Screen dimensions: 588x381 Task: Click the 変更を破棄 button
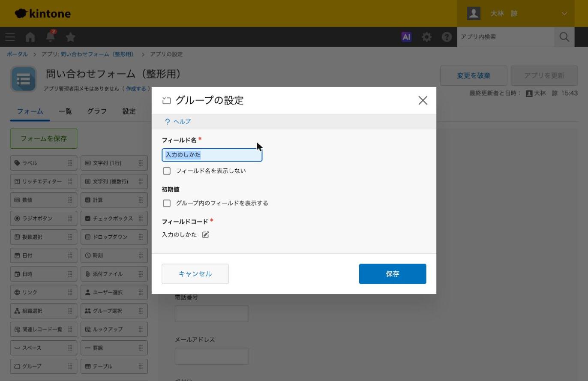coord(474,75)
